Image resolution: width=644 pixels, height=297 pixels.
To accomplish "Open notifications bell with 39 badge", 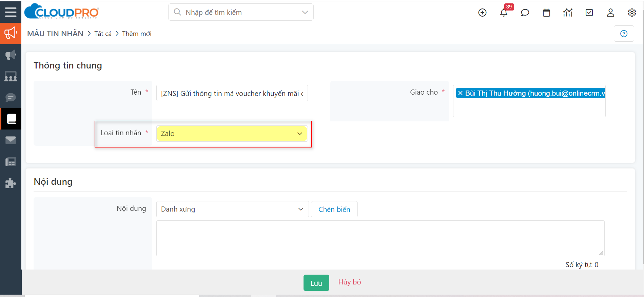I will coord(504,12).
